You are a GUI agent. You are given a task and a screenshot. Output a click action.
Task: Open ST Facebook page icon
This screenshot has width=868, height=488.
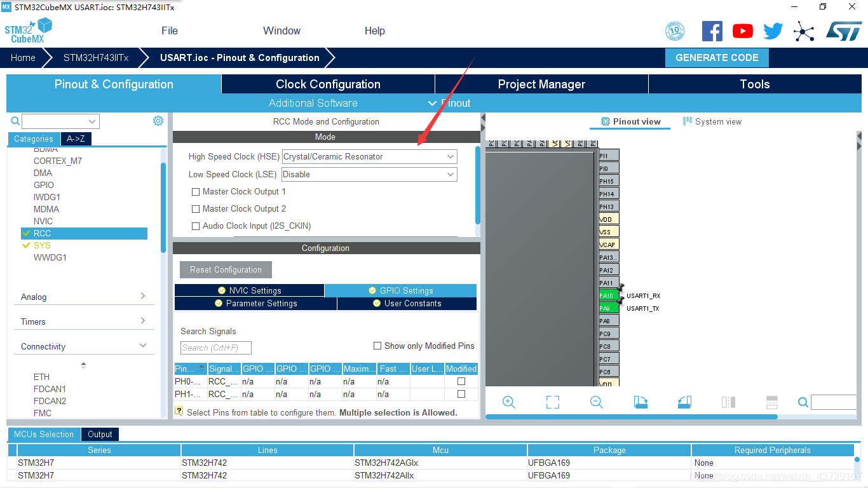click(x=712, y=30)
